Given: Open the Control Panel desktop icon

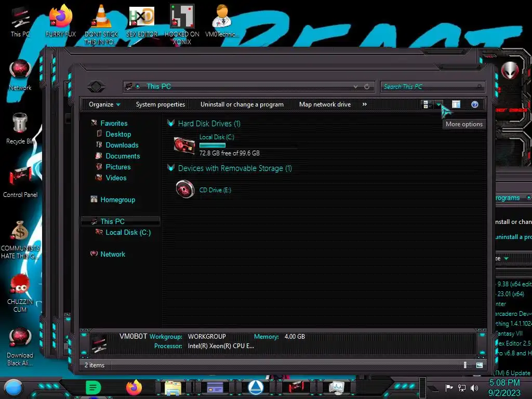Looking at the screenshot, I should pos(20,182).
